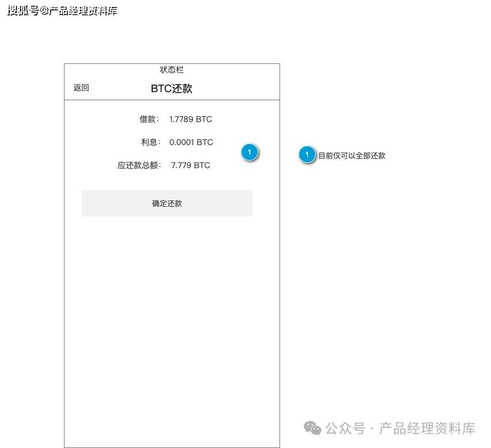Click the 公众号·产品经理资料库 watermark text
Viewport: 491px width, 448px height.
coord(401,428)
